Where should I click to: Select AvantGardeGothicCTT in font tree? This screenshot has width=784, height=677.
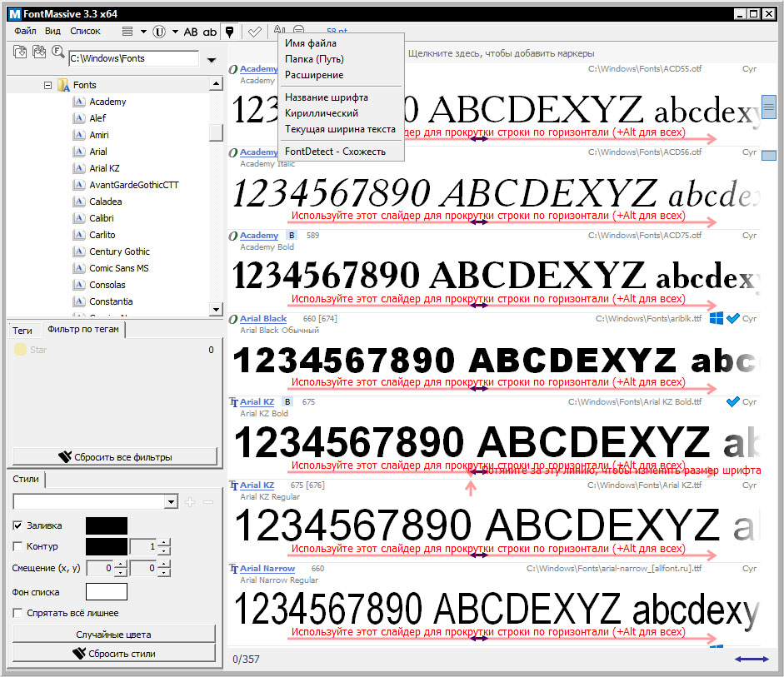(134, 185)
